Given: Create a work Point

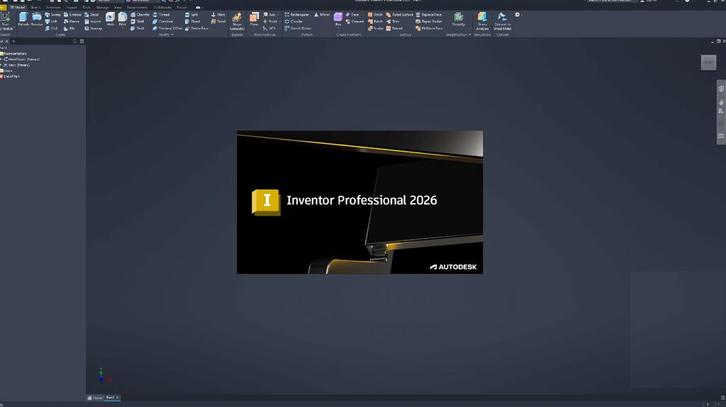Looking at the screenshot, I should pyautogui.click(x=270, y=21).
